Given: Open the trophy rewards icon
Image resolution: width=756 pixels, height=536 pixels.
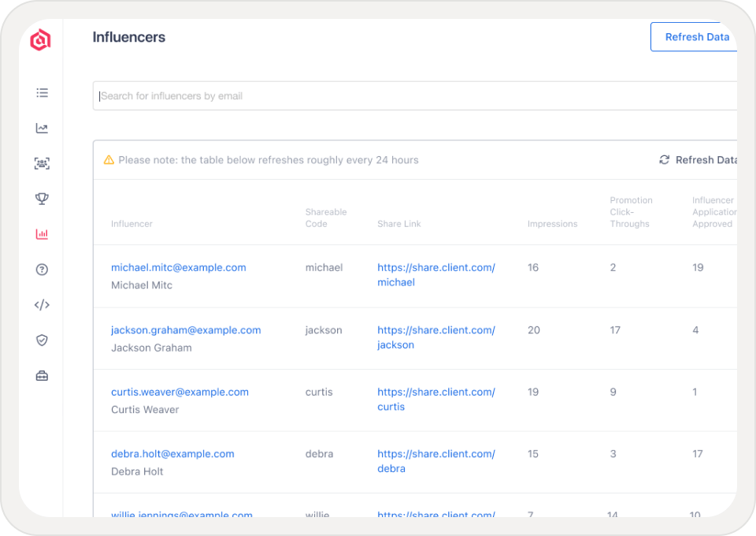Looking at the screenshot, I should tap(42, 199).
